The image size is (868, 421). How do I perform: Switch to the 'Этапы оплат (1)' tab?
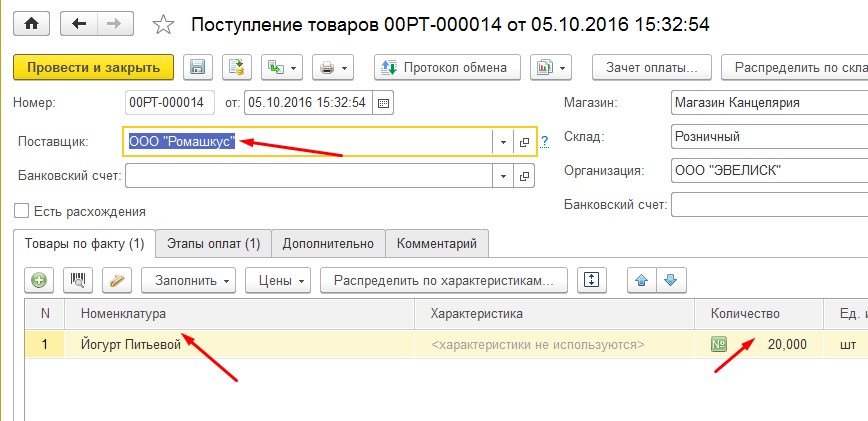tap(214, 244)
